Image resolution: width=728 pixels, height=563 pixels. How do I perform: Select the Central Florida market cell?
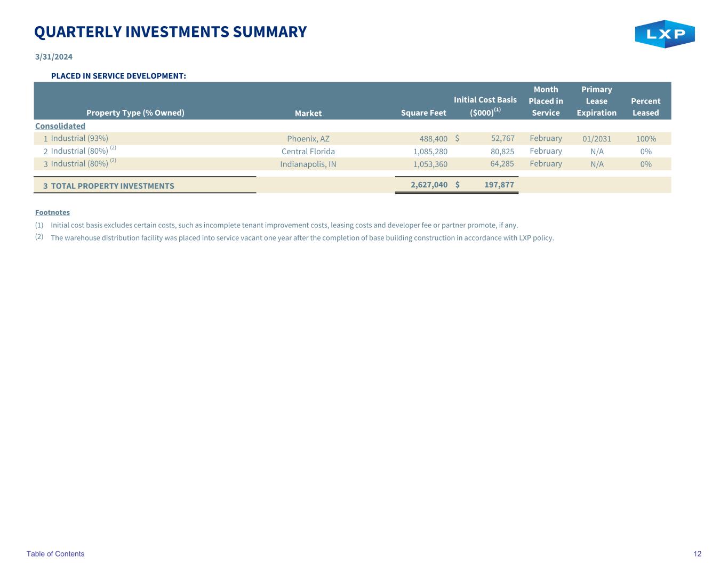click(x=308, y=151)
